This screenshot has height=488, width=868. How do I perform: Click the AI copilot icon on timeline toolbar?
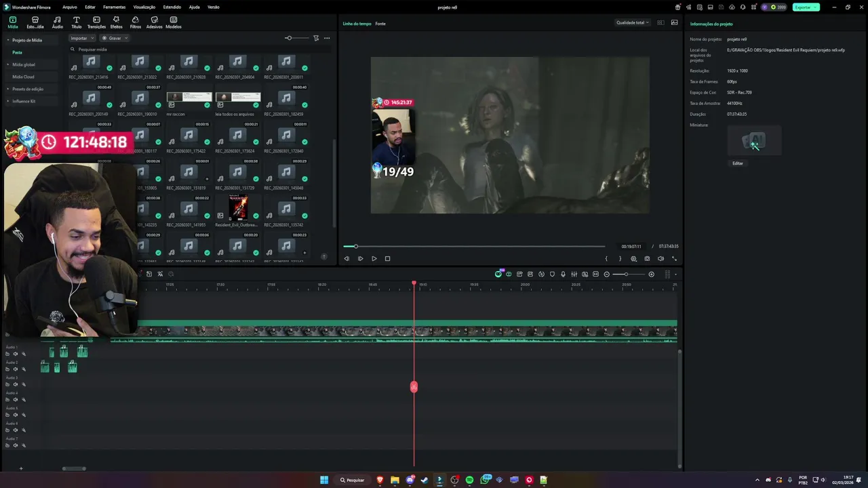(498, 274)
